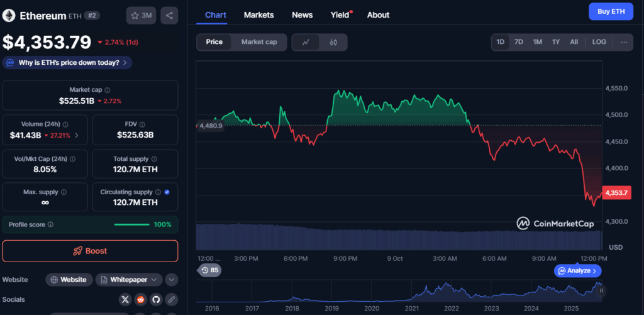Viewport: 644px width, 315px height.
Task: Expand more website links chevron
Action: pyautogui.click(x=171, y=279)
